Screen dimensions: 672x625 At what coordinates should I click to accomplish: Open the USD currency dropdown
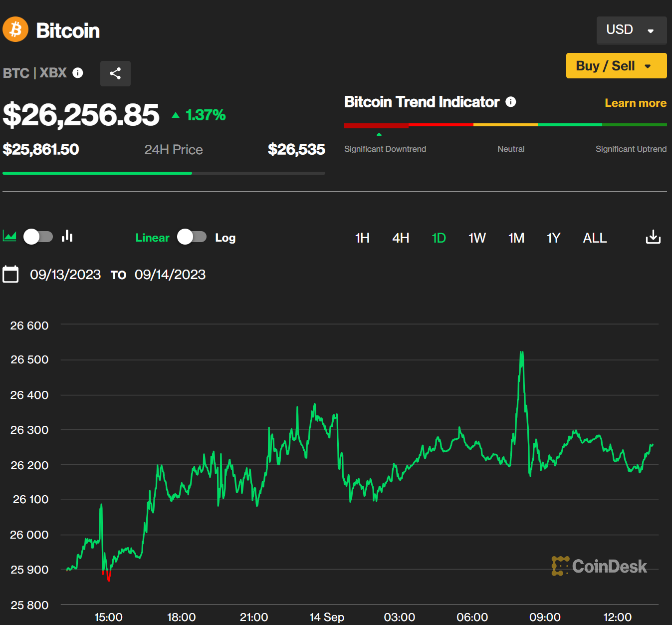(x=632, y=30)
